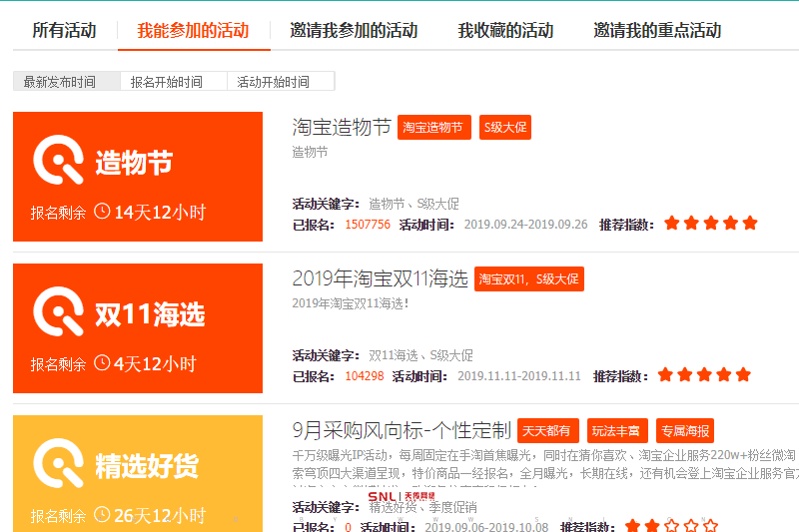Click the first rating star of 双11海选
Image resolution: width=799 pixels, height=532 pixels.
tap(665, 375)
